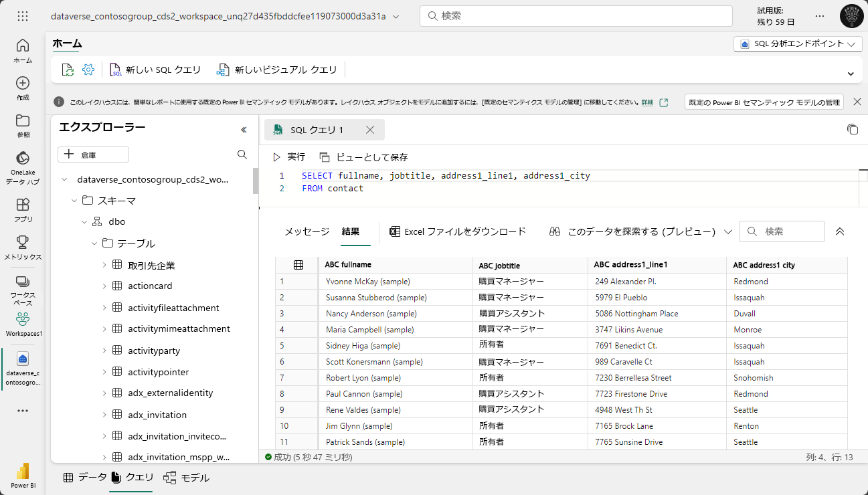Open SQL 分析エンドポイント dropdown
Viewport: 868px width, 495px height.
(798, 43)
